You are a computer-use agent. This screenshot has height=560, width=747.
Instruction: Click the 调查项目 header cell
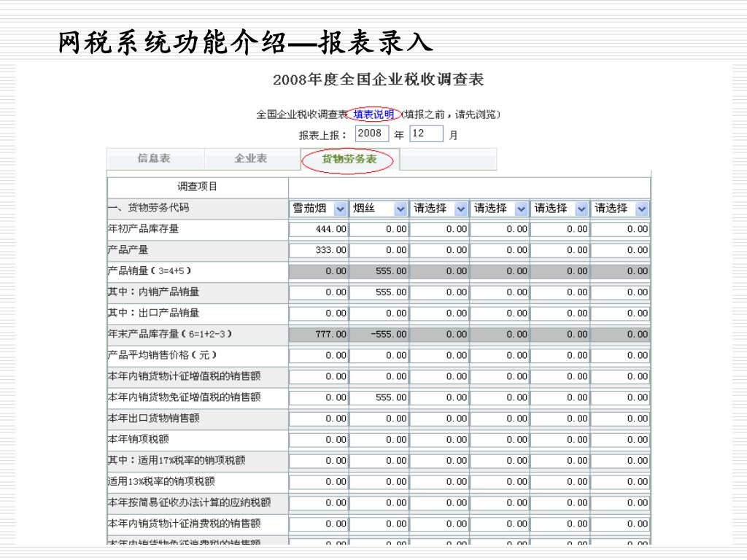[198, 187]
